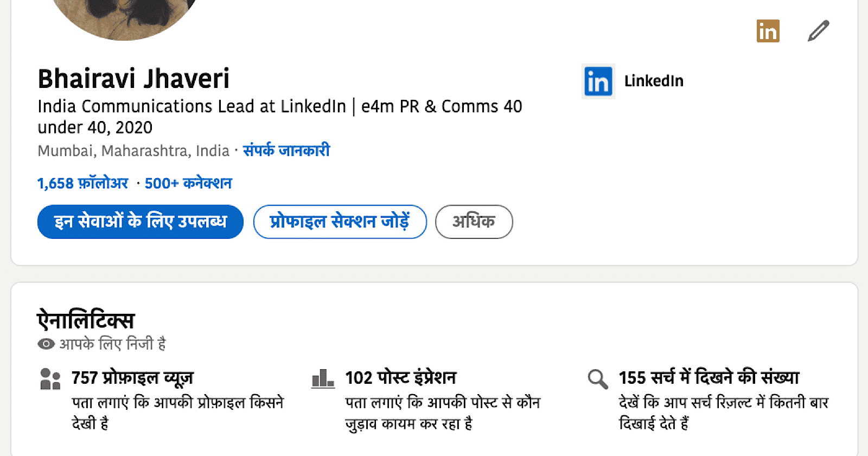Click the LinkedIn company name text
868x456 pixels.
pos(654,81)
